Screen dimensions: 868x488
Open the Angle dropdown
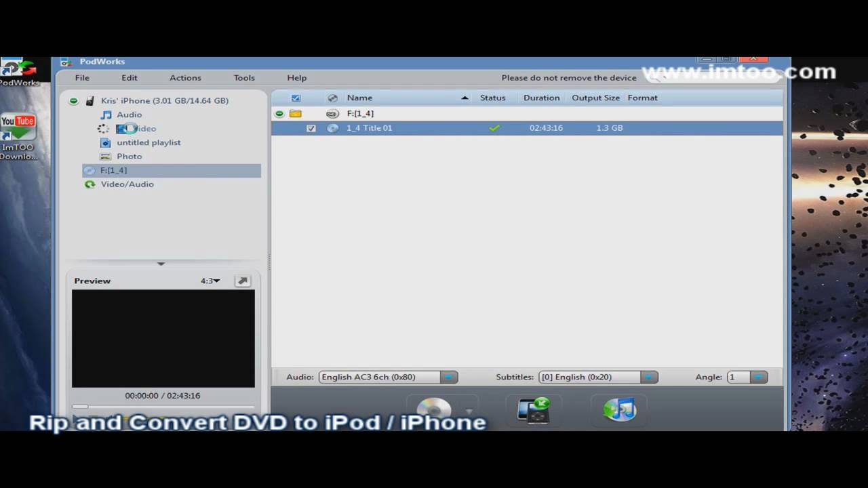[759, 377]
